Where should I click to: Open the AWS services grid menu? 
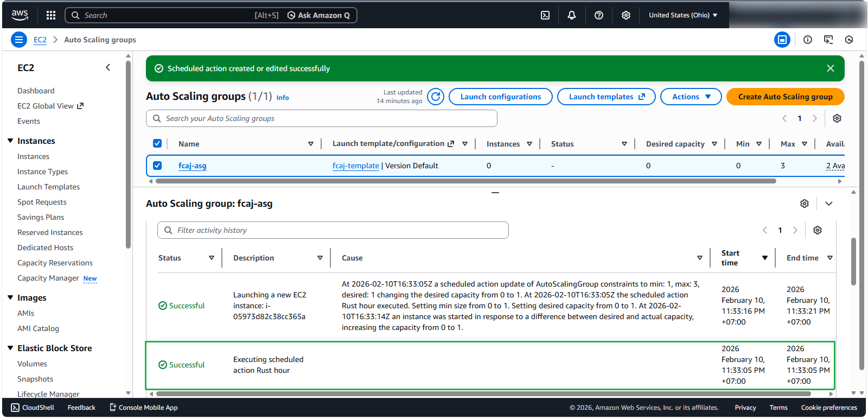51,15
